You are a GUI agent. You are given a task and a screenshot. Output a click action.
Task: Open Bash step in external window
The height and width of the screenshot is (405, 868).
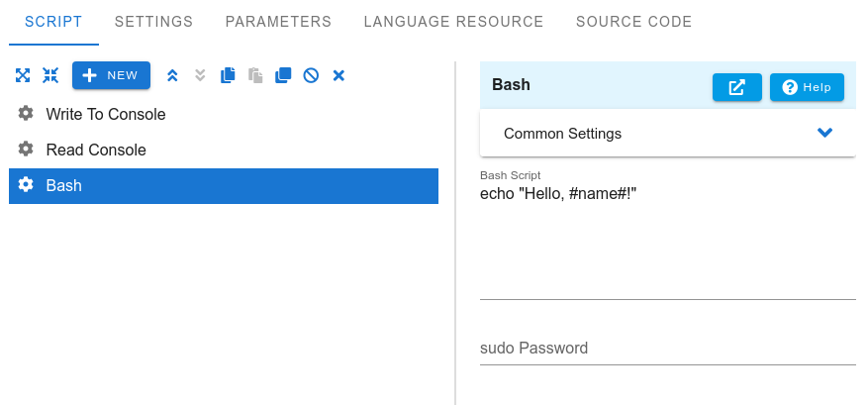coord(736,87)
